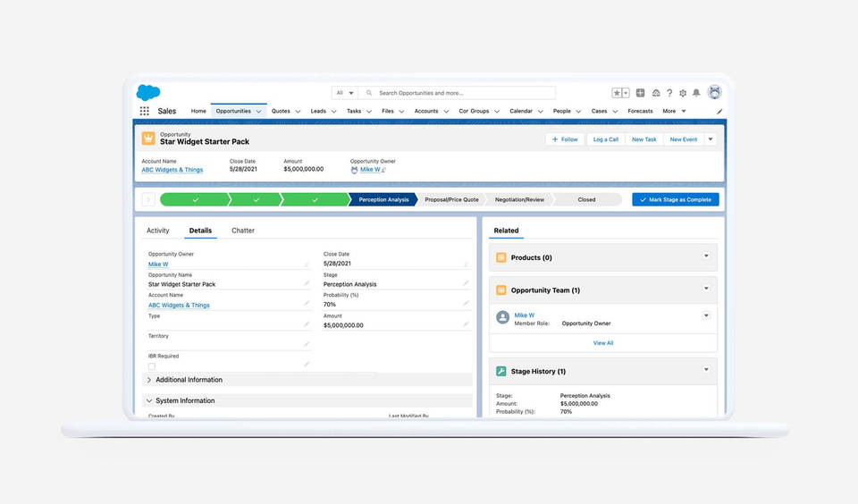858x504 pixels.
Task: Edit the Type field pencil icon
Action: click(x=307, y=324)
